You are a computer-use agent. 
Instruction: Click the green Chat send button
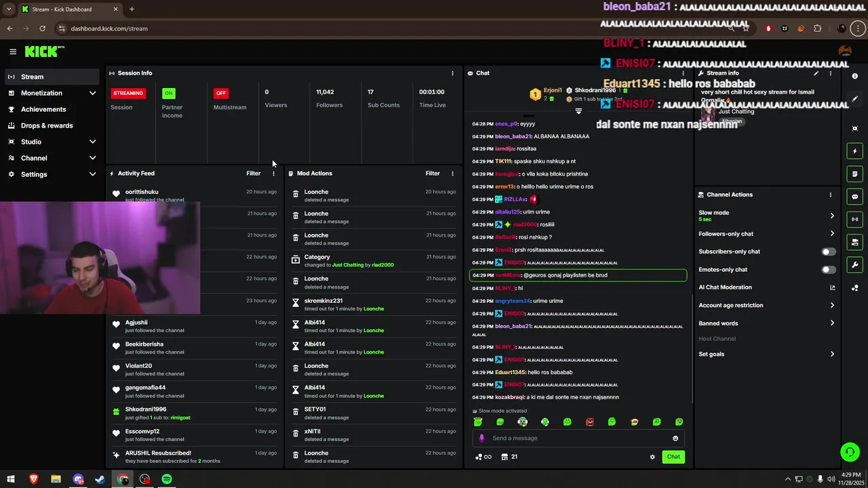coord(673,457)
